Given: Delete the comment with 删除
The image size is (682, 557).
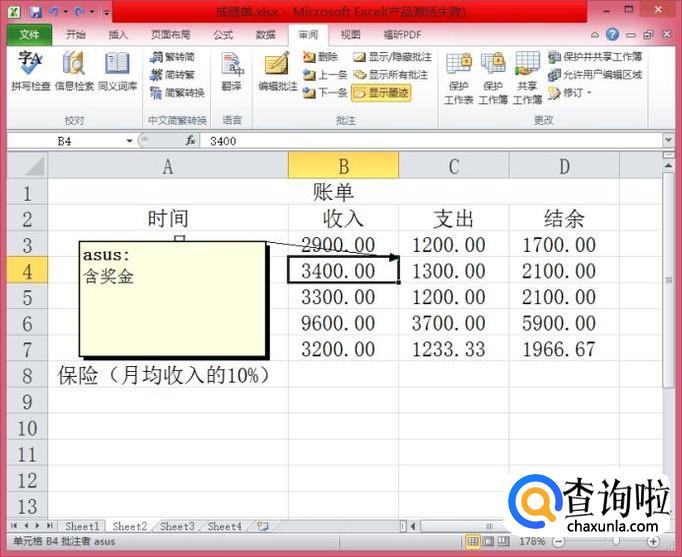Looking at the screenshot, I should point(321,57).
